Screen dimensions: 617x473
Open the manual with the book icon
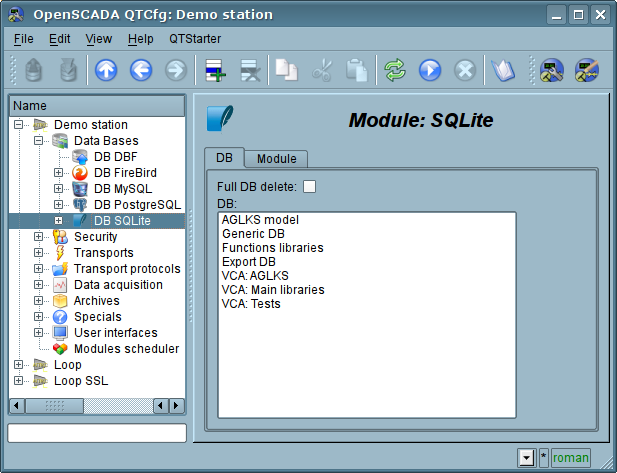click(503, 70)
